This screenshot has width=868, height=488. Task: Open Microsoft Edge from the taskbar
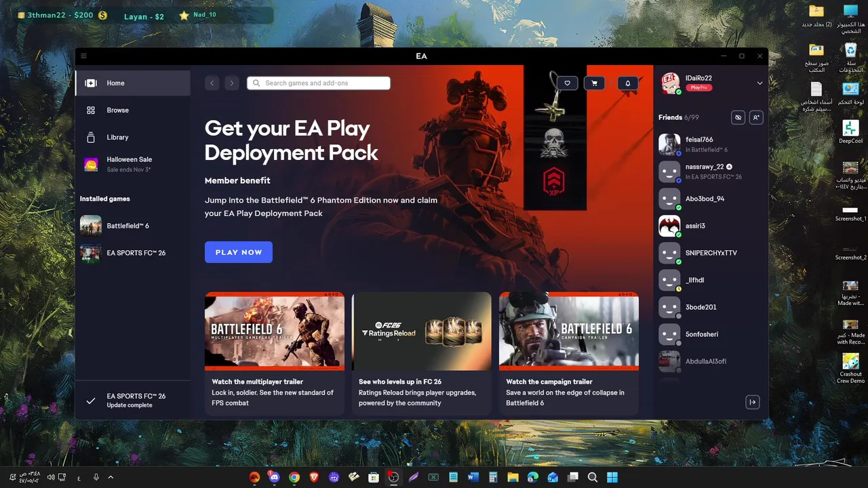tap(533, 477)
